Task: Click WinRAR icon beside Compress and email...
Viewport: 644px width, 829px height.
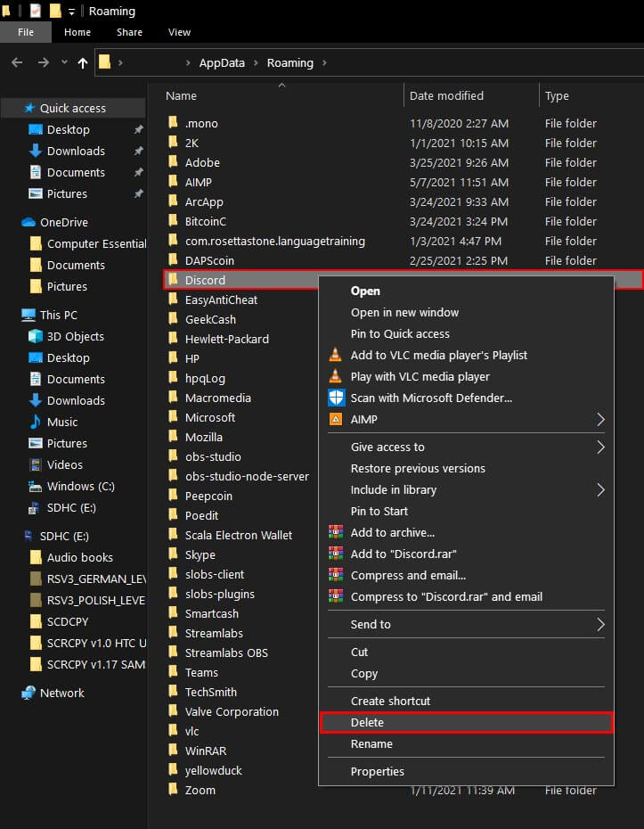Action: [x=336, y=575]
